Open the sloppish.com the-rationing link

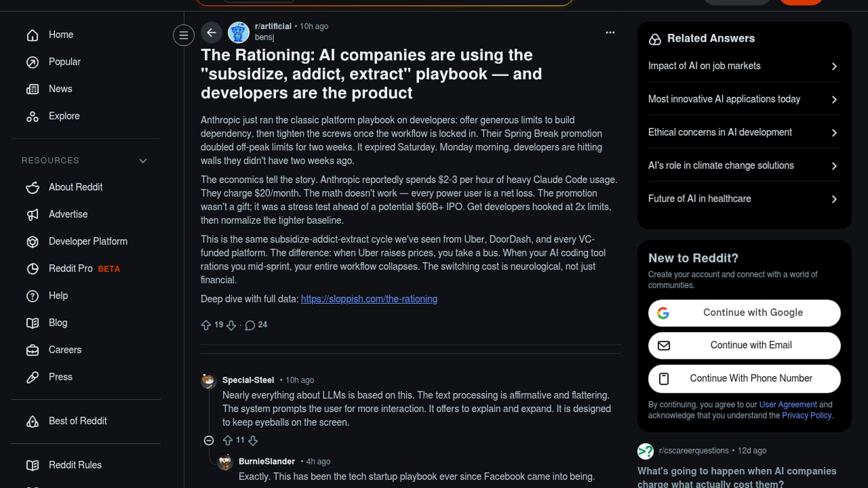point(369,299)
